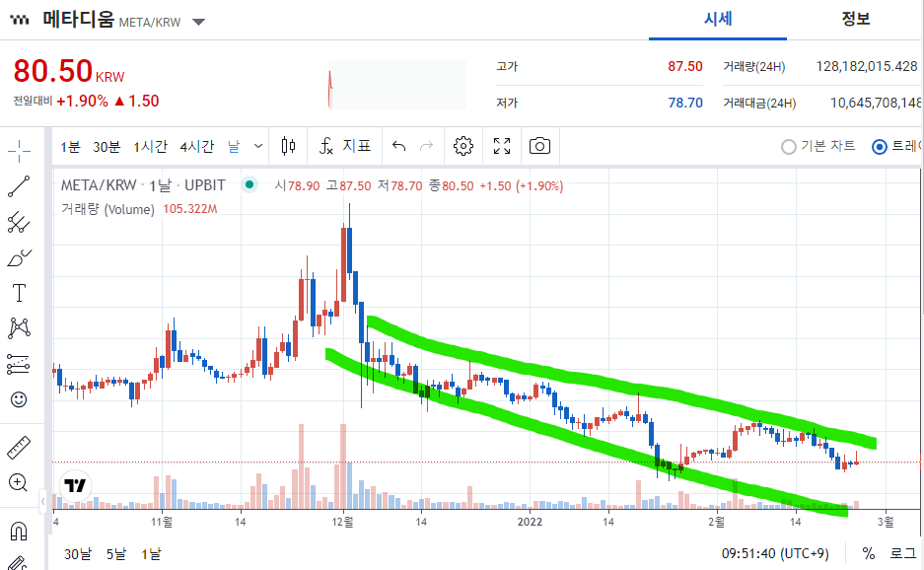Click the 고가 value 87.50
Screen dimensions: 924x570
pos(684,66)
